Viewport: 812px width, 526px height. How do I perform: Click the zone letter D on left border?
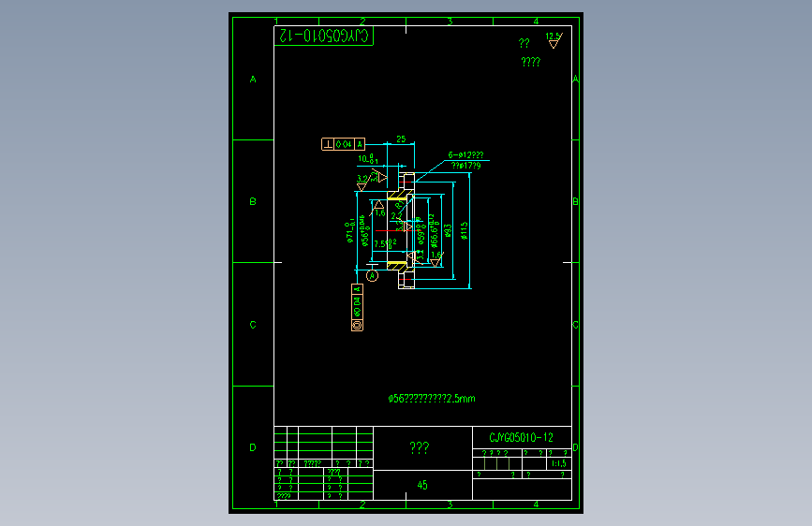[253, 447]
